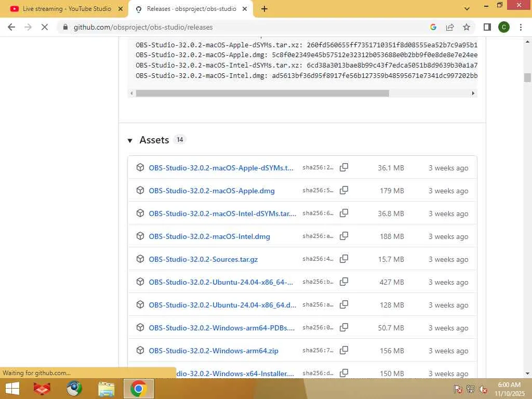Open Windows Start menu
The image size is (532, 399).
(12, 389)
